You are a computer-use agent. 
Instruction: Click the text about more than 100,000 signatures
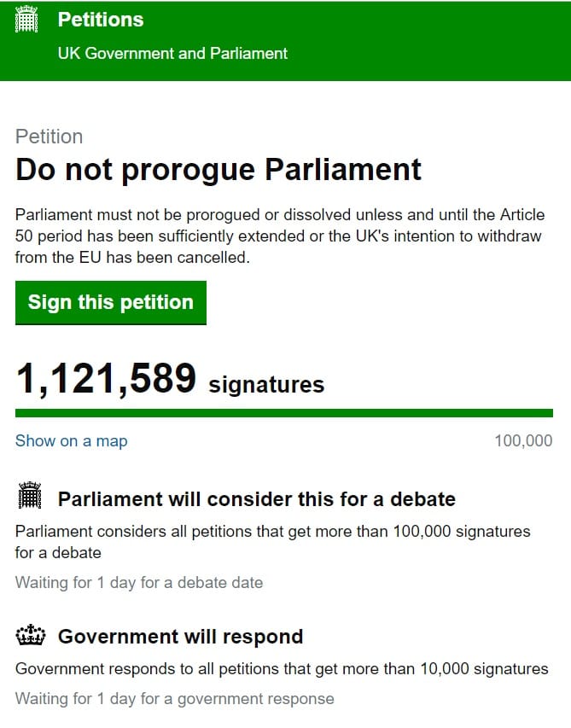(x=273, y=542)
